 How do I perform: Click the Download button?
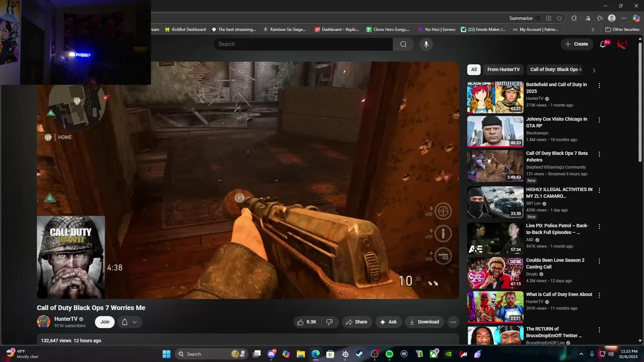[424, 322]
